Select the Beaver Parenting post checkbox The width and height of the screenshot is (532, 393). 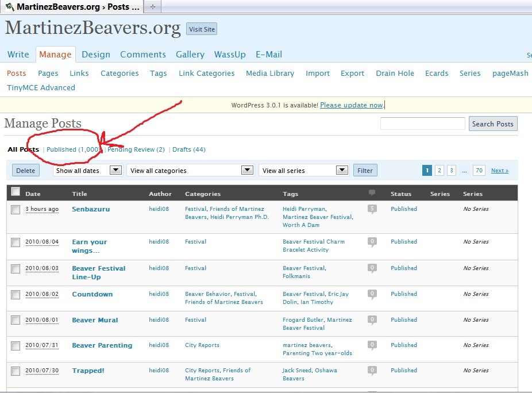pos(16,346)
